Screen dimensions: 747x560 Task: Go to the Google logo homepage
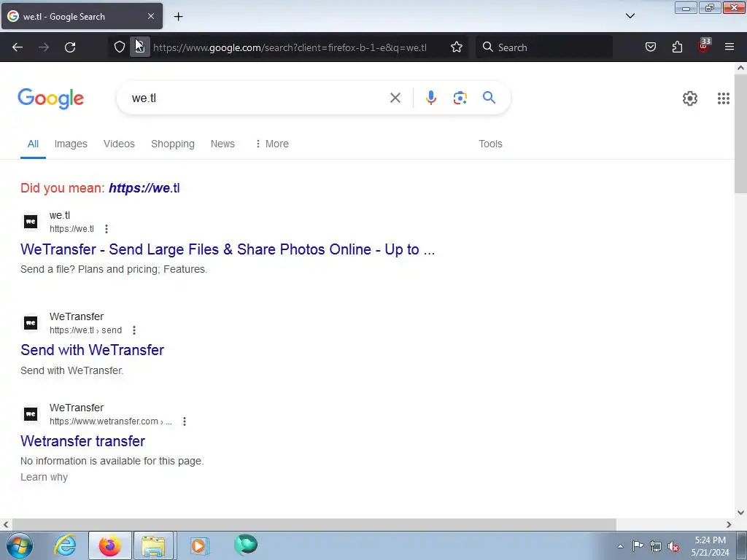click(x=51, y=98)
